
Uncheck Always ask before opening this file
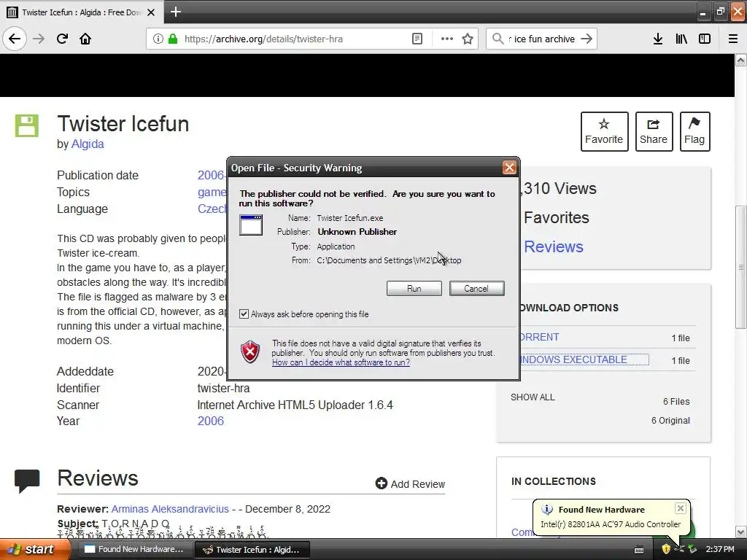(x=244, y=314)
